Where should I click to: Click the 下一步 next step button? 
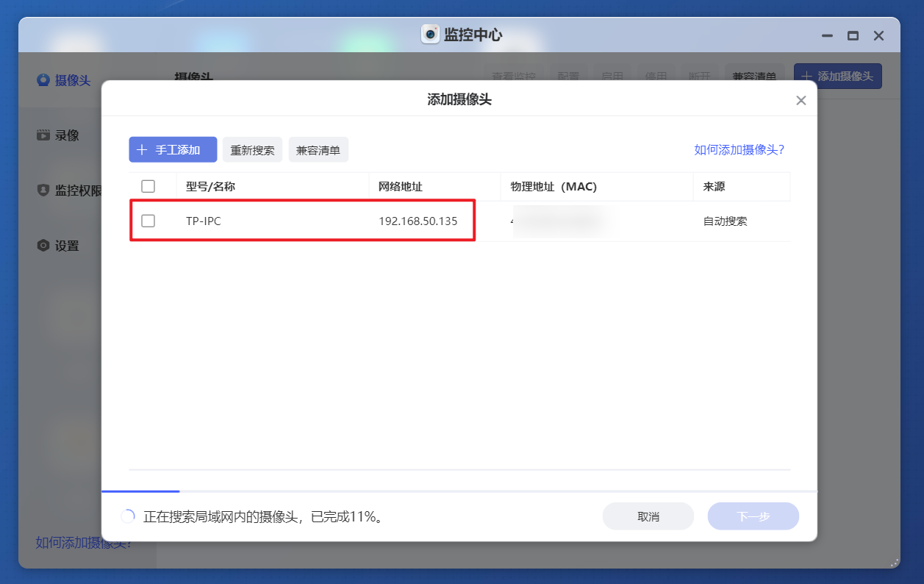tap(753, 516)
